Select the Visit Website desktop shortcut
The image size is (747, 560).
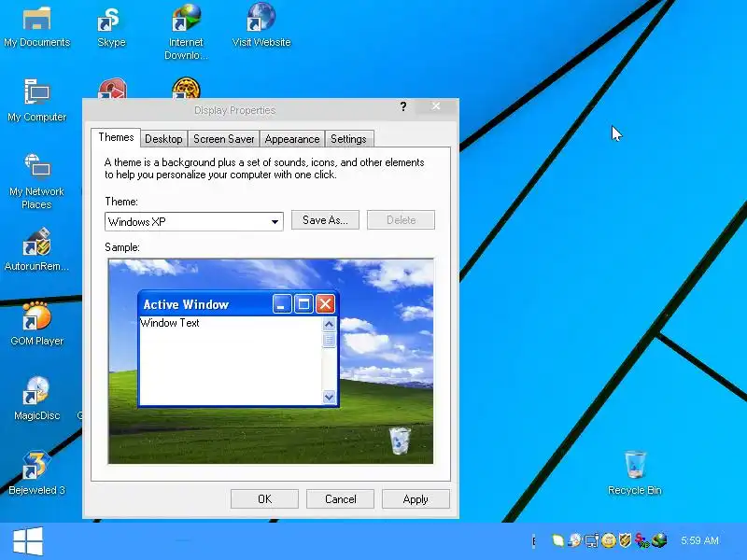[261, 26]
